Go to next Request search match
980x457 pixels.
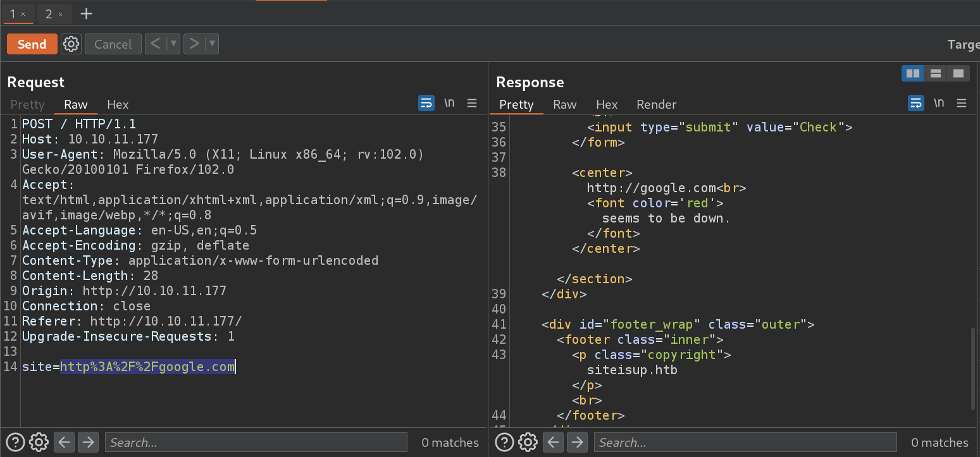click(x=88, y=442)
